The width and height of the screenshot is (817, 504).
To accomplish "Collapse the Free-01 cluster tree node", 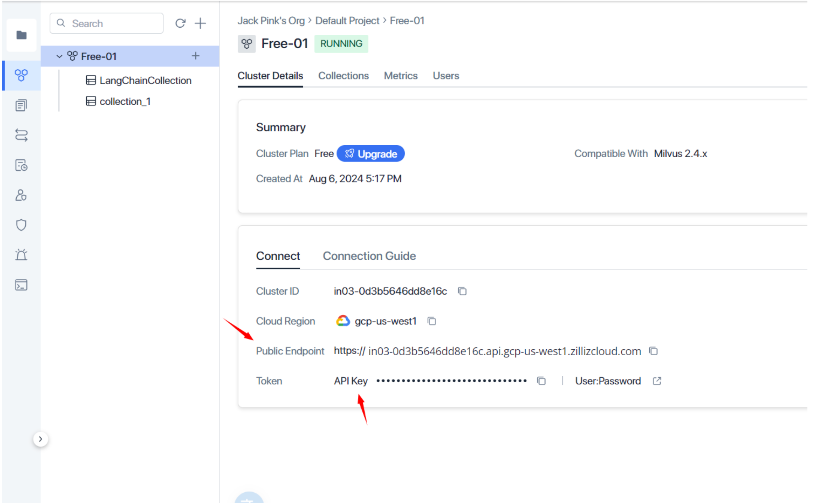I will [59, 56].
